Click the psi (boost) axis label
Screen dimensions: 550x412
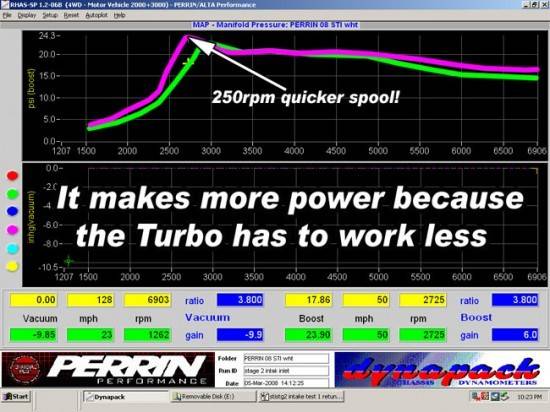coord(31,88)
